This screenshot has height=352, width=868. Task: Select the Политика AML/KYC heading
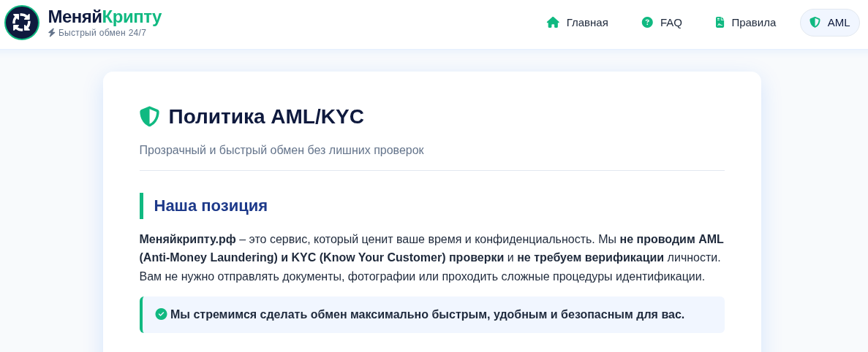(x=266, y=117)
